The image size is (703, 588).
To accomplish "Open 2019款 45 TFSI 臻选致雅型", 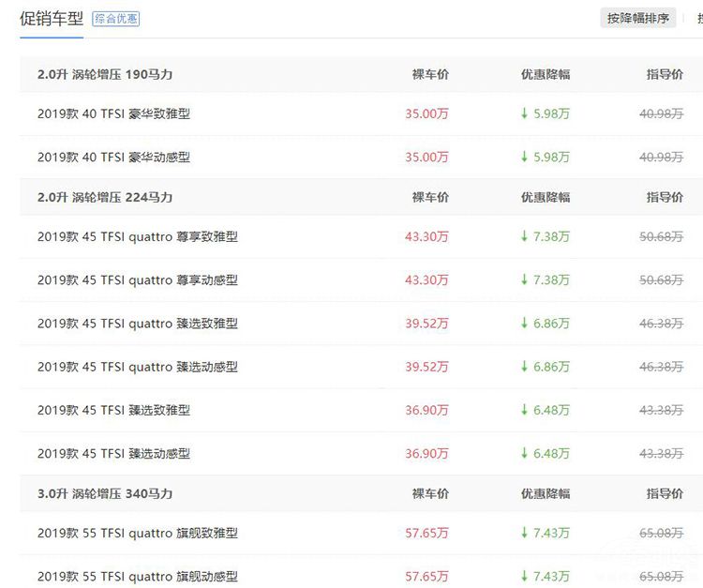I will pos(113,411).
